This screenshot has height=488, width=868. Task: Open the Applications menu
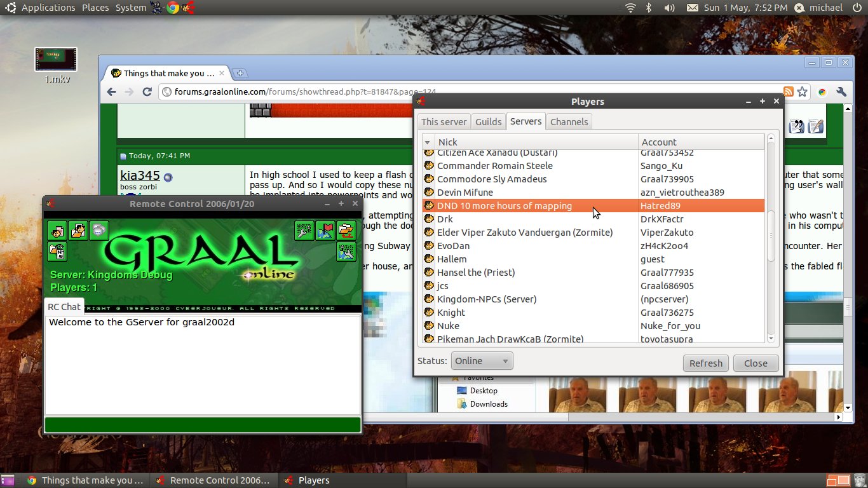[48, 8]
